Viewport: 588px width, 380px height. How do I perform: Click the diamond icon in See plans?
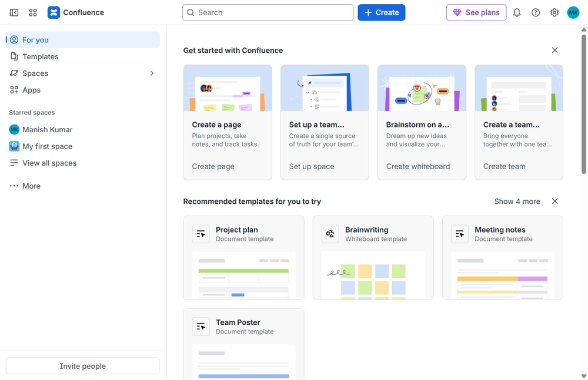(457, 12)
